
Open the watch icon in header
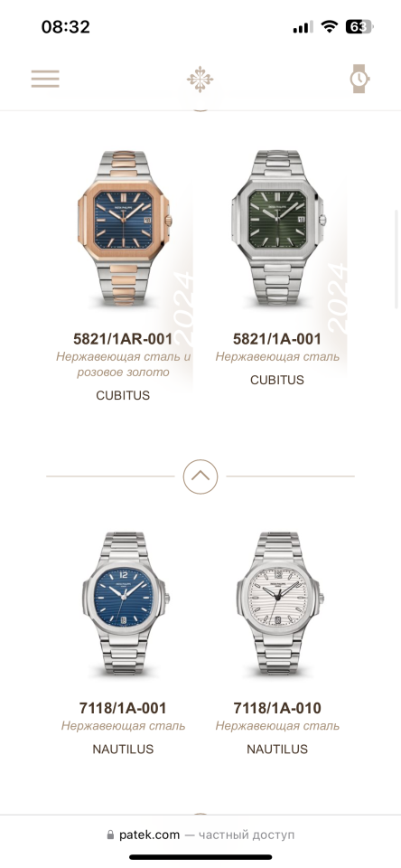[359, 79]
